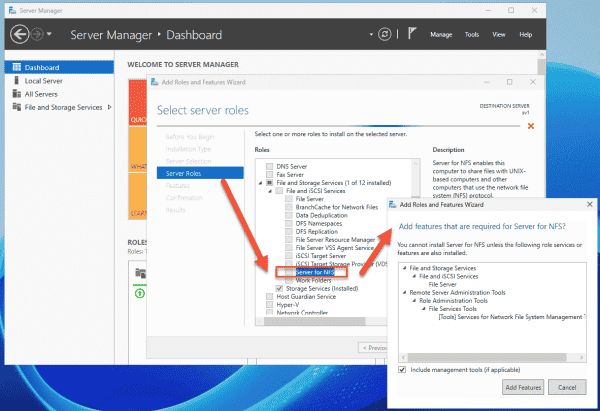Check the Work Folders checkbox
Image resolution: width=600 pixels, height=411 pixels.
(289, 280)
